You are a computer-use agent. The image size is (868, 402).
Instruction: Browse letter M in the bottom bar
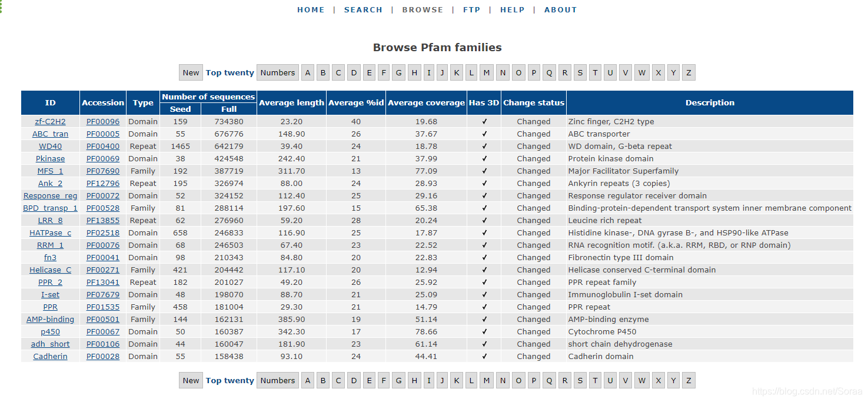(487, 380)
